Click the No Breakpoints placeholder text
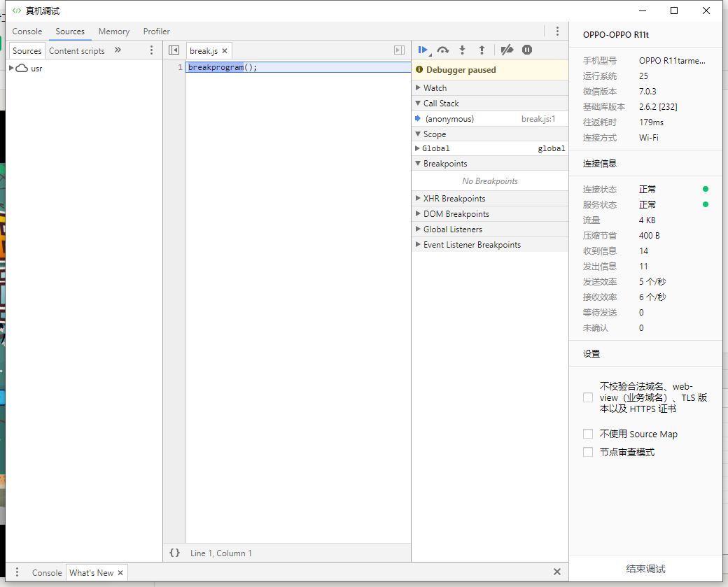 [490, 181]
